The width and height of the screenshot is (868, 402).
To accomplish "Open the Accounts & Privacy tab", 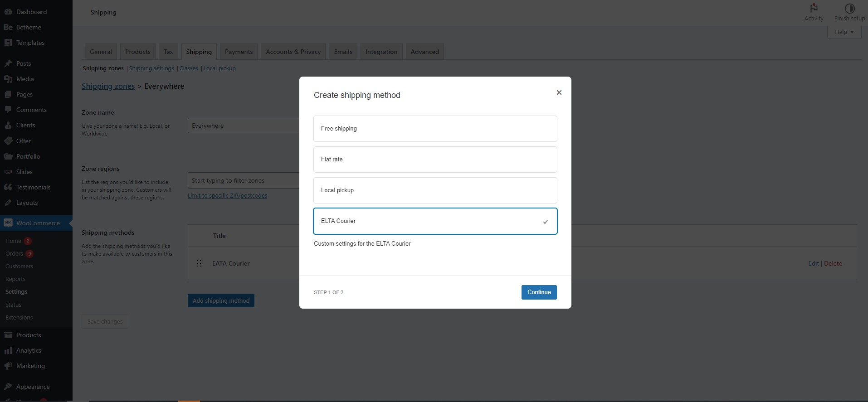I will tap(293, 52).
